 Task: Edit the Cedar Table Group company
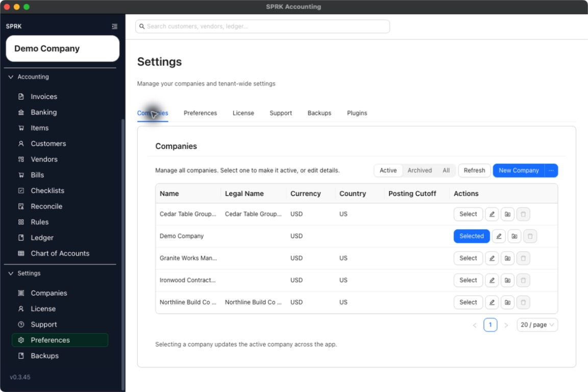(492, 214)
